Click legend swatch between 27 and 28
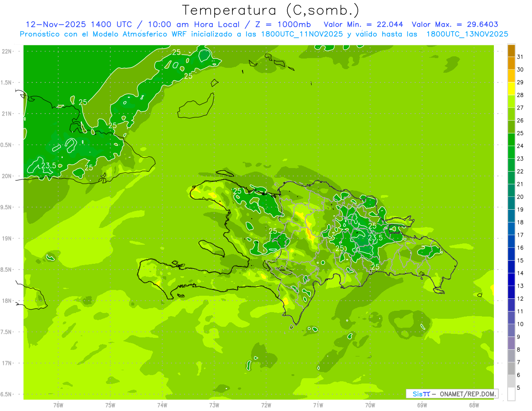Screen dimensions: 532x411 (x=511, y=102)
